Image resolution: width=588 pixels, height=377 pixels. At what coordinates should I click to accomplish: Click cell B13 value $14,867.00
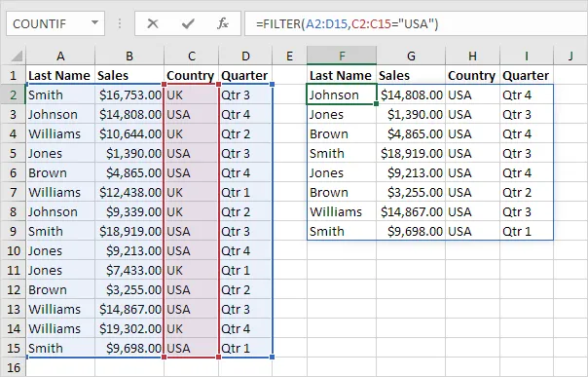click(129, 309)
